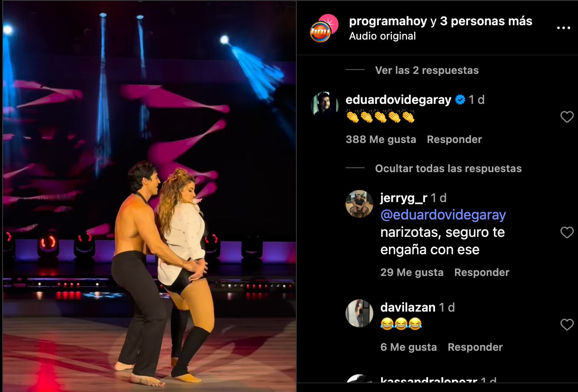
Task: Open the @eduardovidegaray mention link
Action: click(x=443, y=215)
